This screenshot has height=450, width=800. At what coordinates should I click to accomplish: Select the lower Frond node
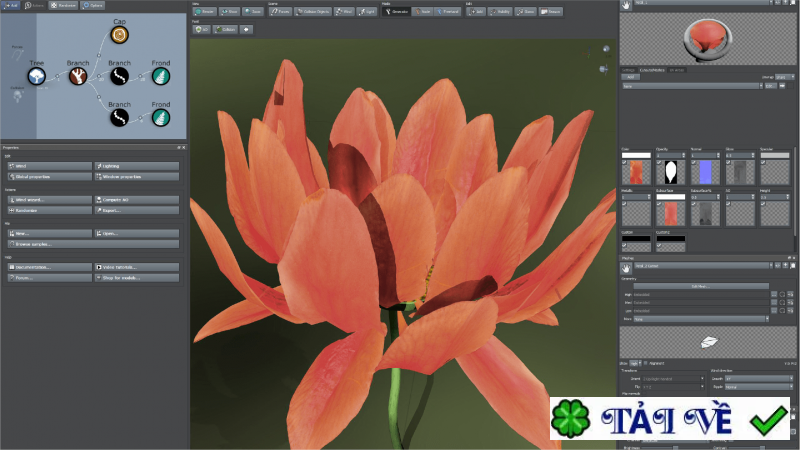click(161, 118)
